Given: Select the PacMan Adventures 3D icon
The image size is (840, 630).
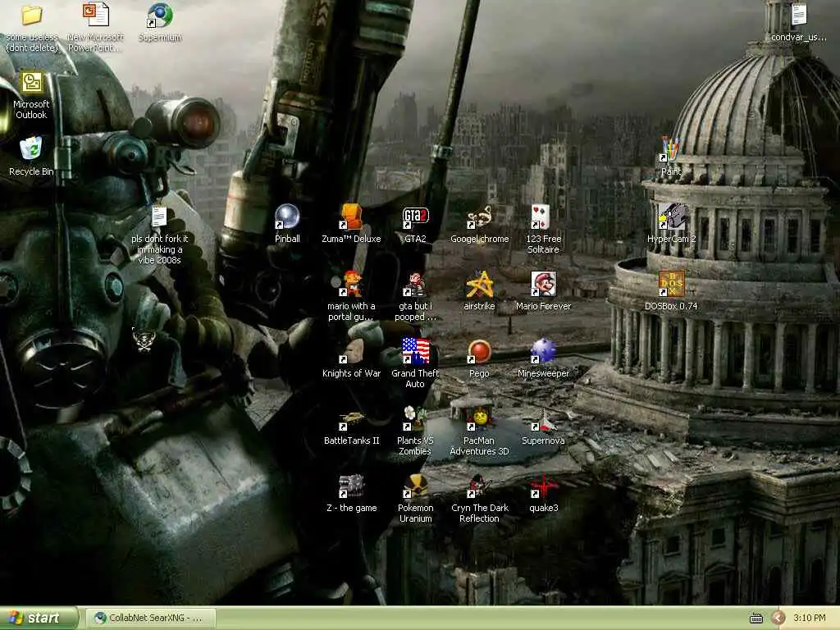Looking at the screenshot, I should [479, 419].
